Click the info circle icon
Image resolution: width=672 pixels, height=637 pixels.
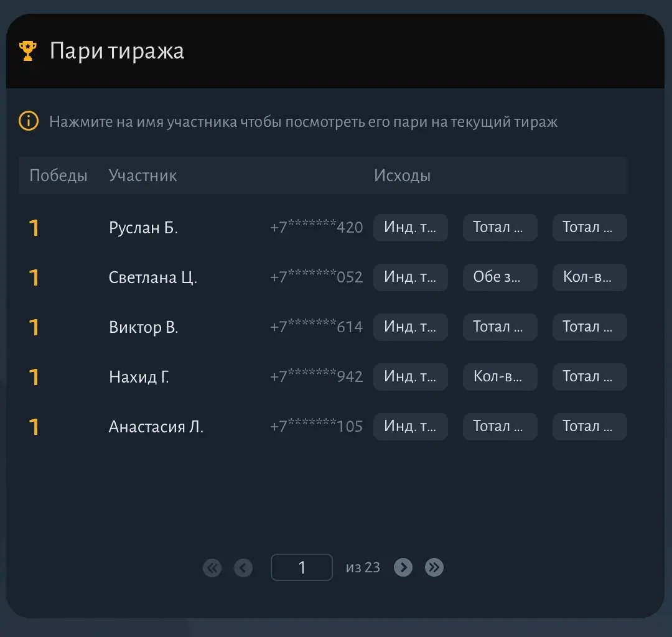click(29, 121)
